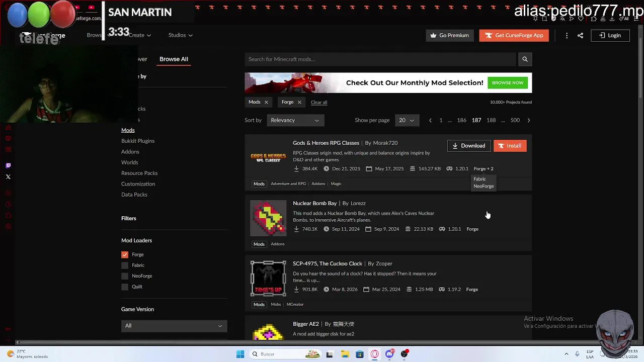Screen dimensions: 644x362
Task: Open the Sort by Relevancy dropdown
Action: (x=295, y=120)
